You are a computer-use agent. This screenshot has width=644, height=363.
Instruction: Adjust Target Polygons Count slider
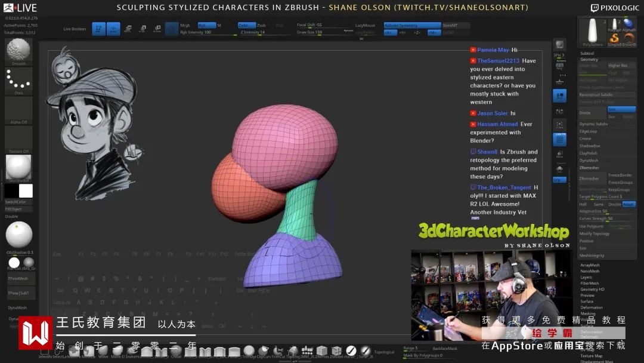(608, 197)
